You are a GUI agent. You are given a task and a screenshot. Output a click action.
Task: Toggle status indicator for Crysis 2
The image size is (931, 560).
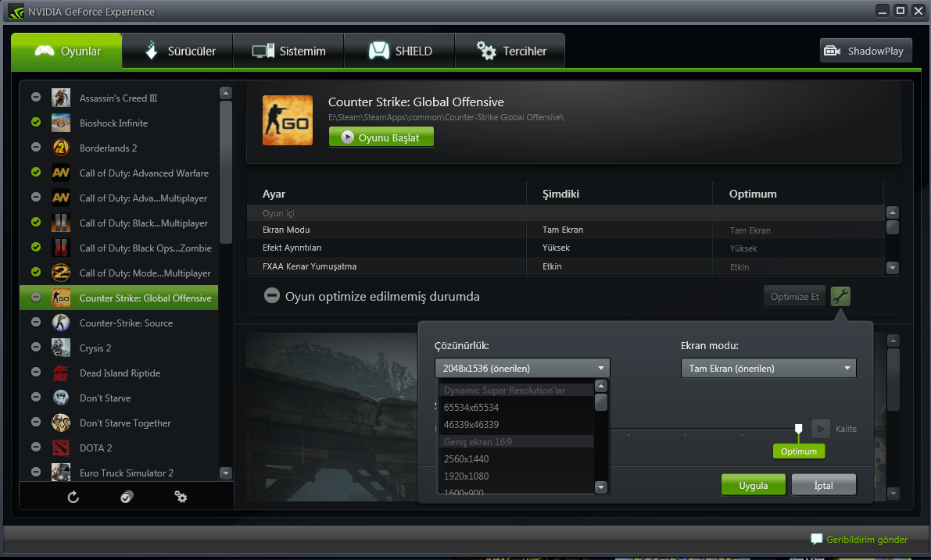(x=36, y=347)
